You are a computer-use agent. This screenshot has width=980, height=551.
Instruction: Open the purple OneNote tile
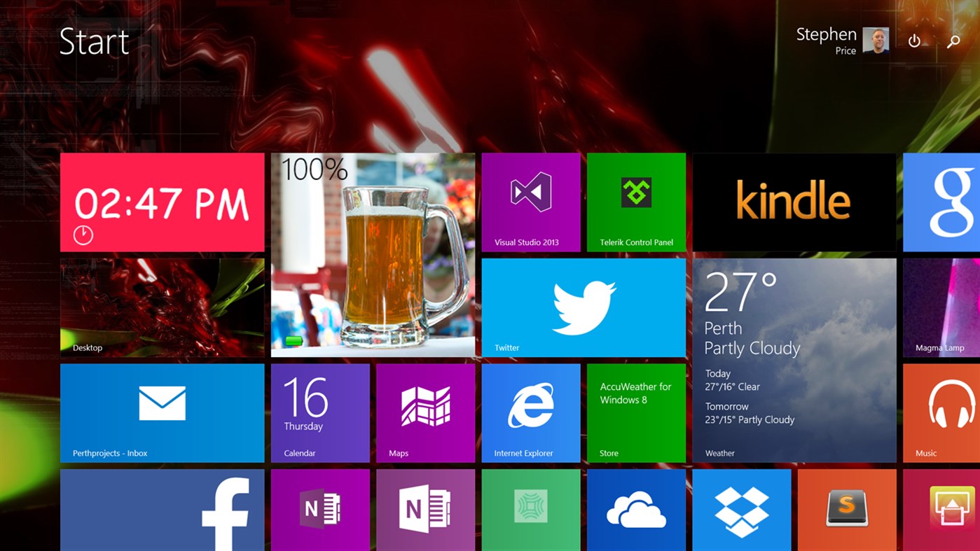click(320, 510)
